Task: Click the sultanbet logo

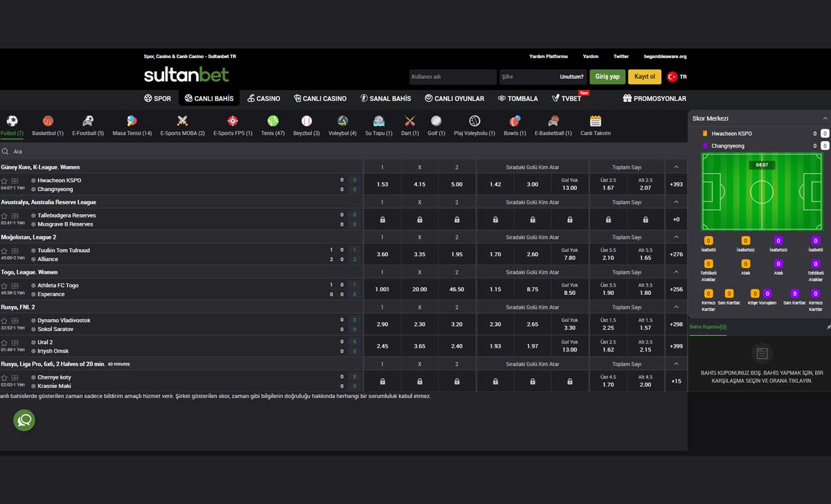Action: click(186, 74)
